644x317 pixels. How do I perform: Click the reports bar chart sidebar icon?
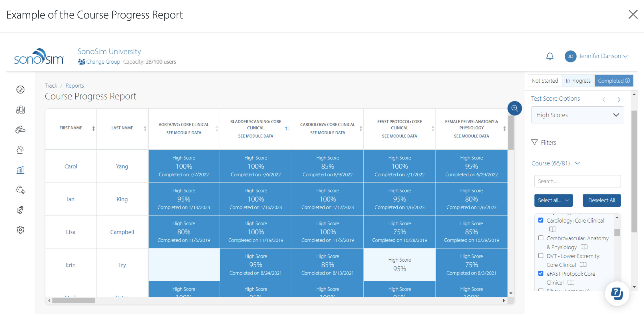point(20,170)
